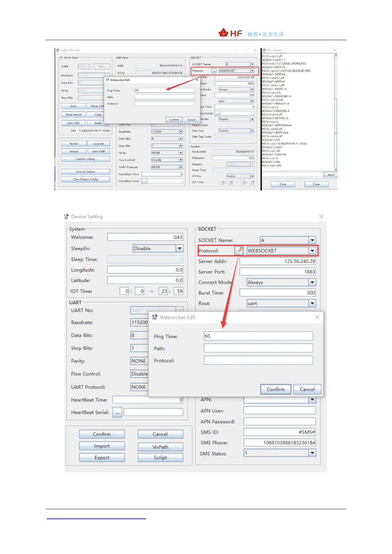392x554 pixels.
Task: Click the Refr... button next to COM
Action: click(x=102, y=66)
